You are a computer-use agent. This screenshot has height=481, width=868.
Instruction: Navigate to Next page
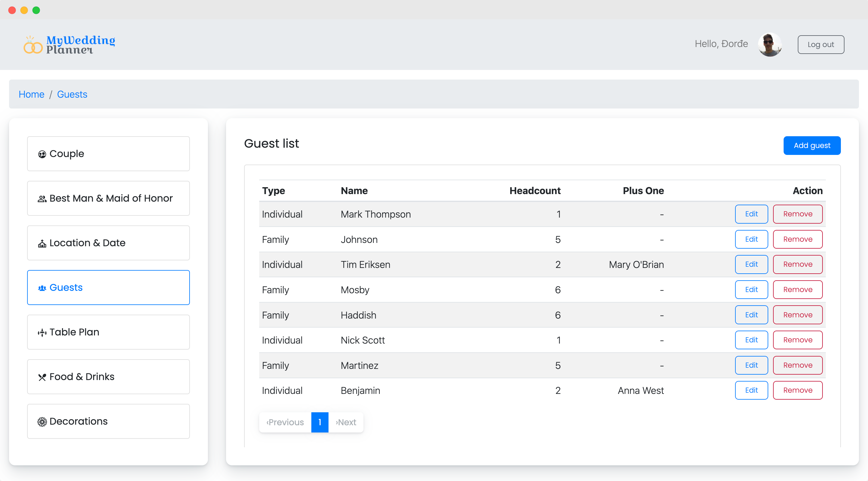point(346,422)
